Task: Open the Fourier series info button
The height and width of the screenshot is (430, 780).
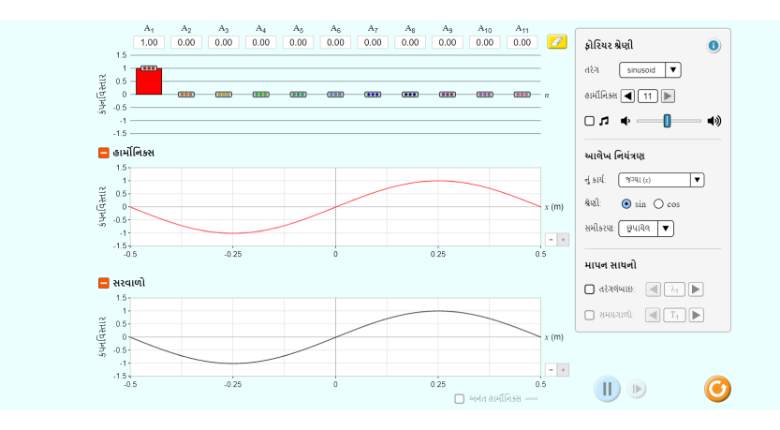Action: coord(713,45)
